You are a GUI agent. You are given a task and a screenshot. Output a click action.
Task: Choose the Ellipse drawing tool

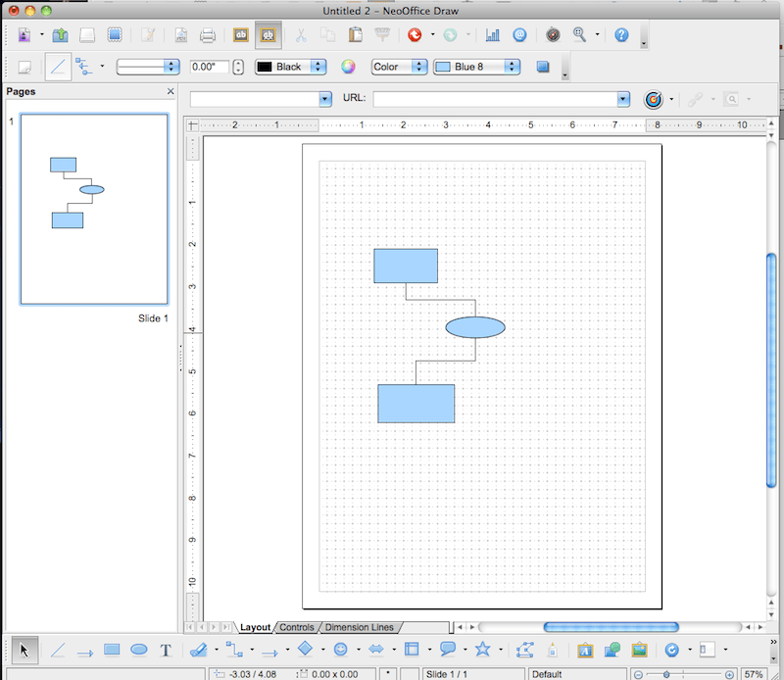[138, 650]
